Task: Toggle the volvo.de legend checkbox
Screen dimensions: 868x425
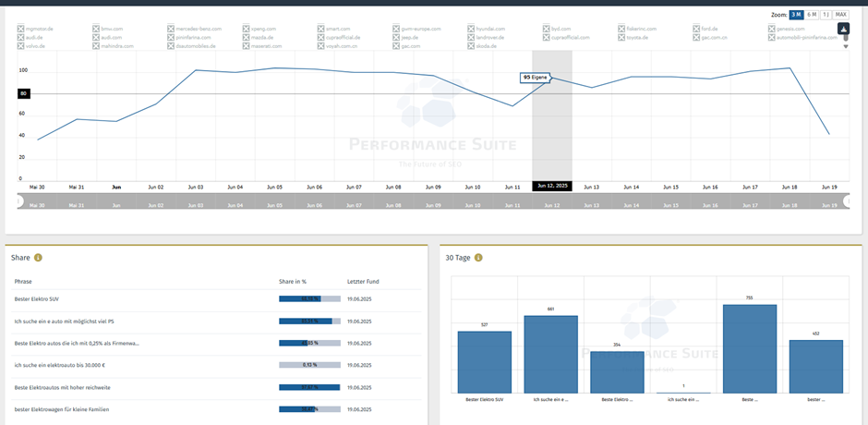Action: point(20,46)
